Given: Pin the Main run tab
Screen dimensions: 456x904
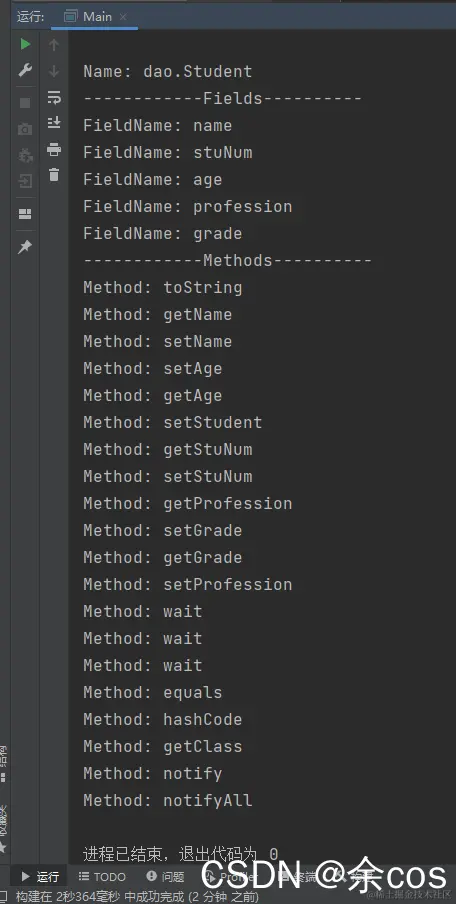Looking at the screenshot, I should [x=25, y=247].
